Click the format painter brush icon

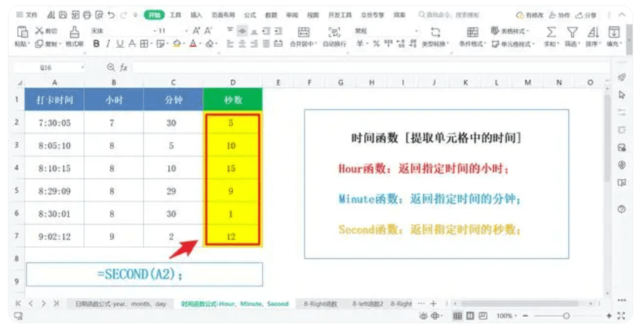[x=74, y=31]
